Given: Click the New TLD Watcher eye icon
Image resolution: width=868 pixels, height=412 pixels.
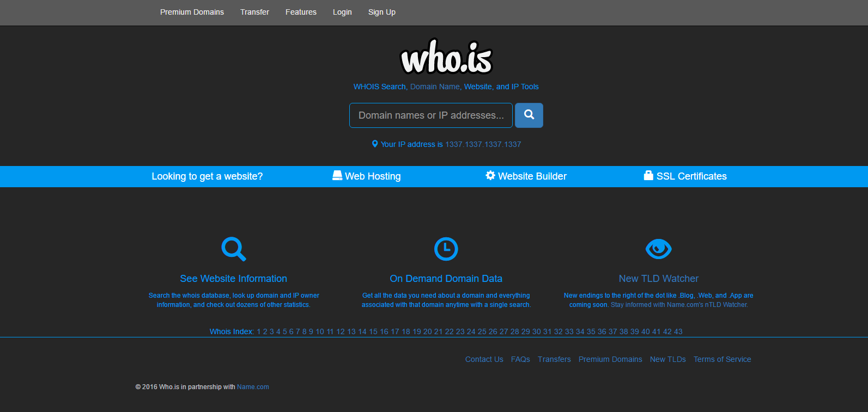Looking at the screenshot, I should 659,249.
